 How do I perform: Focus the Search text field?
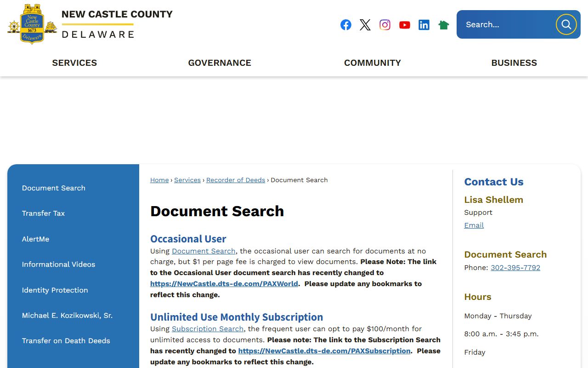(508, 24)
